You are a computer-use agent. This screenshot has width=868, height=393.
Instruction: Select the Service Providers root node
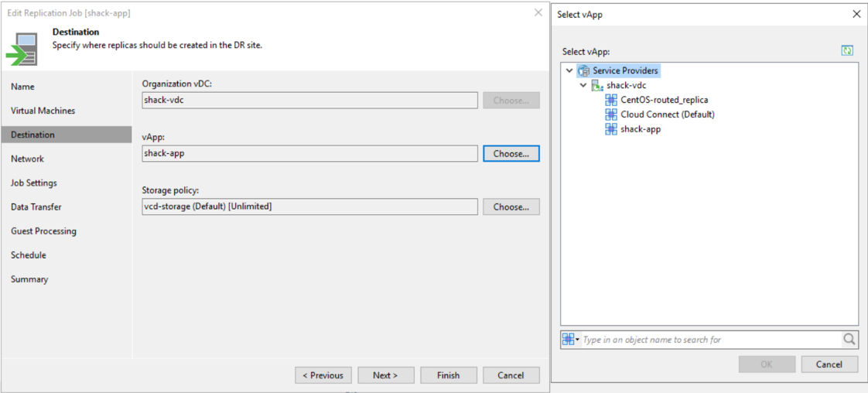[x=625, y=71]
